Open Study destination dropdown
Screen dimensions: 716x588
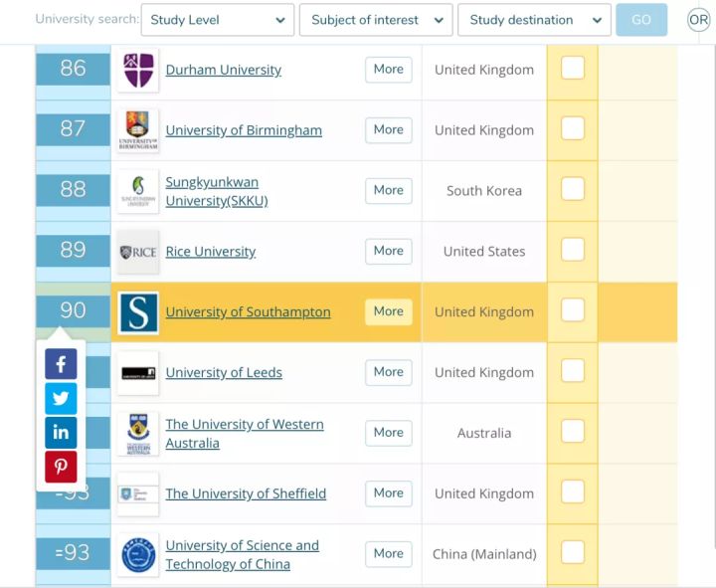[534, 20]
